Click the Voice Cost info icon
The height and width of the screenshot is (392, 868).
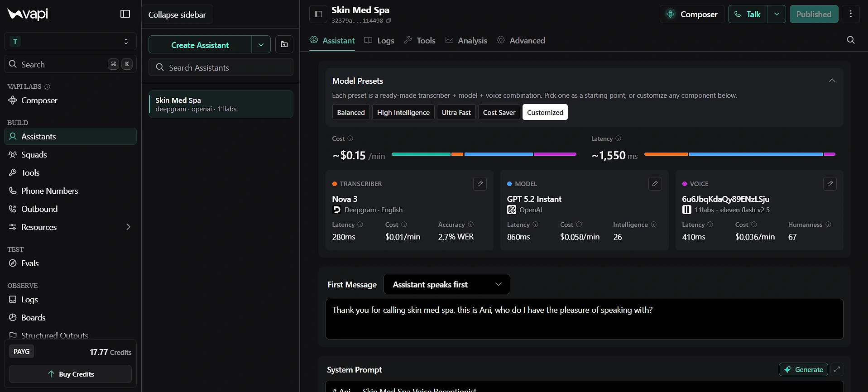754,225
